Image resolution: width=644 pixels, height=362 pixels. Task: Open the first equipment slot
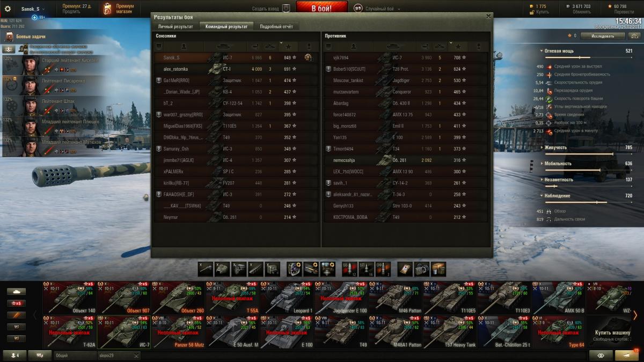[295, 269]
